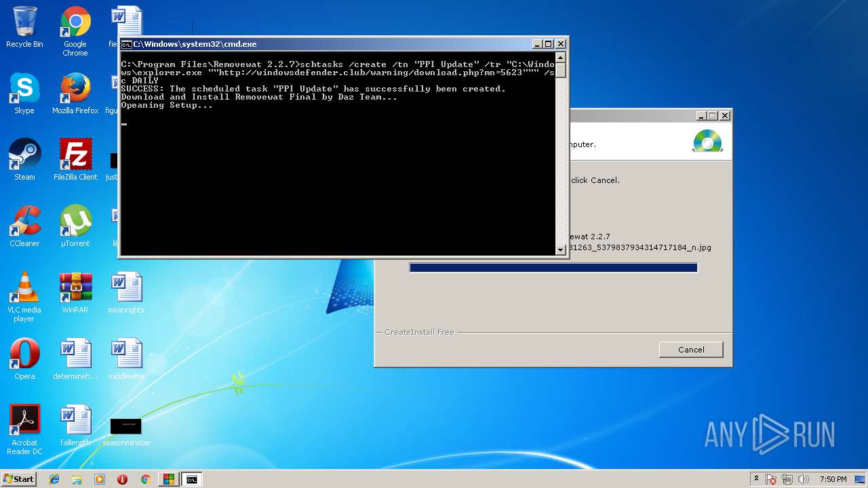Switch to cmd.exe taskbar button
Viewport: 868px width, 488px height.
point(192,479)
